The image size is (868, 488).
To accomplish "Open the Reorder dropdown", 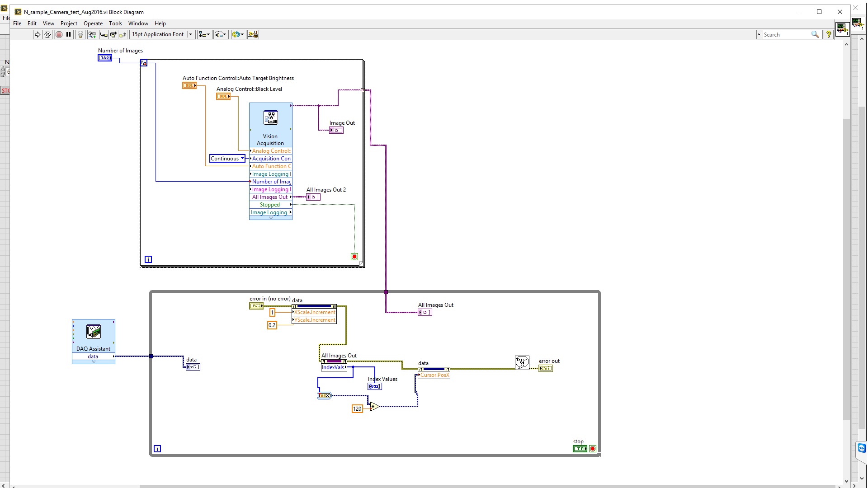I will (238, 34).
